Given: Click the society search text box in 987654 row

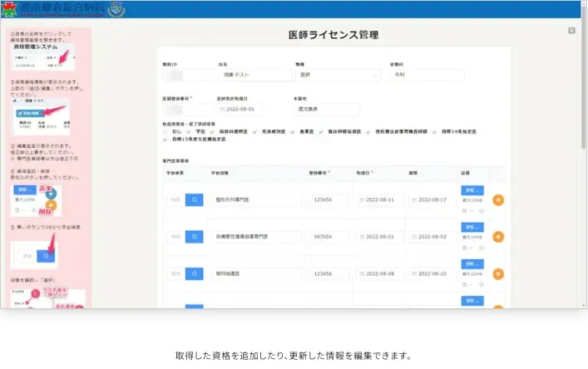Looking at the screenshot, I should click(175, 237).
